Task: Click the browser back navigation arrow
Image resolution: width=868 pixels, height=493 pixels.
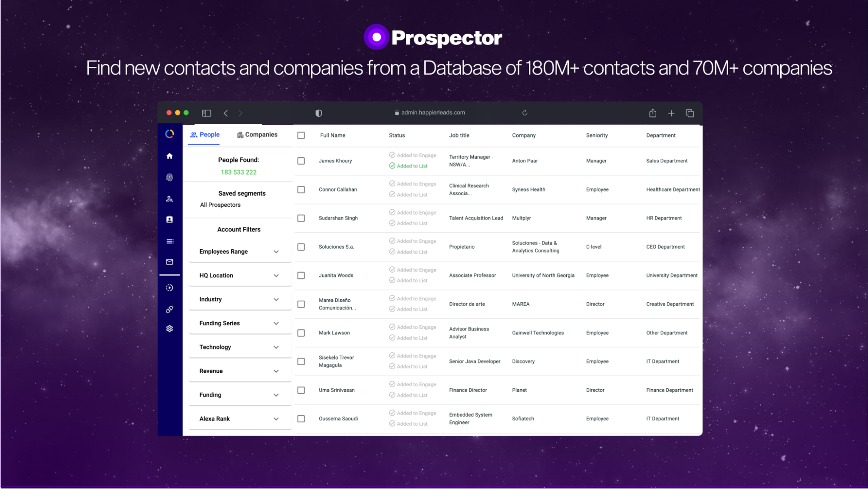Action: click(x=225, y=112)
